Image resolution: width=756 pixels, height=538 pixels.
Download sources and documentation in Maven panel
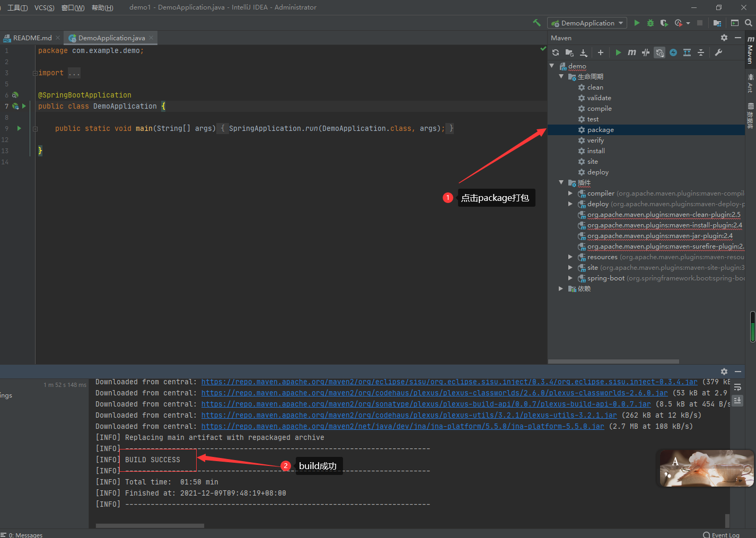point(584,52)
